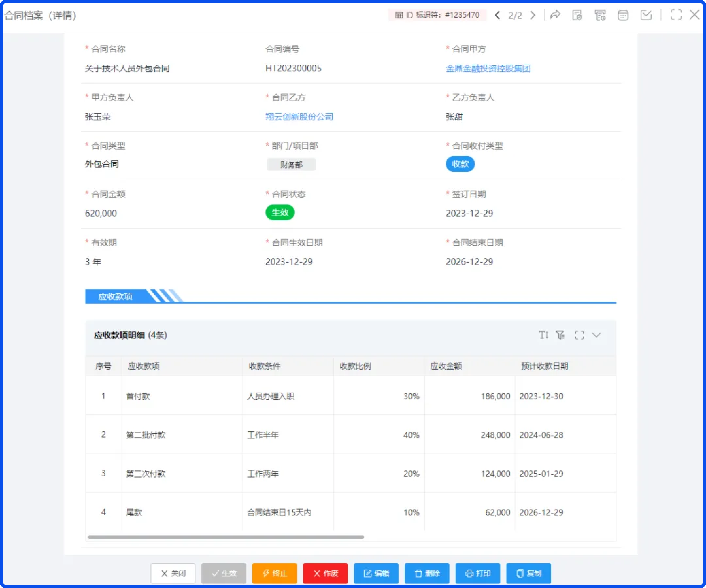Click the checkmark task icon in header
Screen dimensions: 706x588
coord(646,15)
